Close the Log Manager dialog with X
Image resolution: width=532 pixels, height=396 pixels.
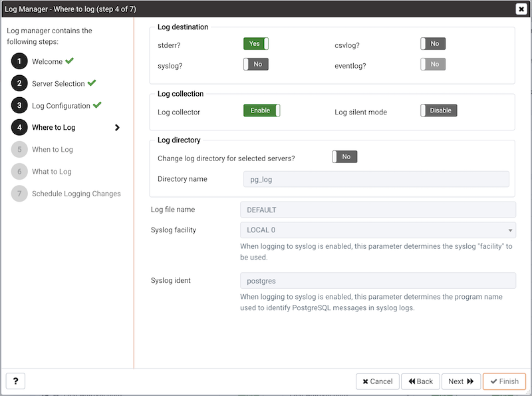(x=521, y=9)
